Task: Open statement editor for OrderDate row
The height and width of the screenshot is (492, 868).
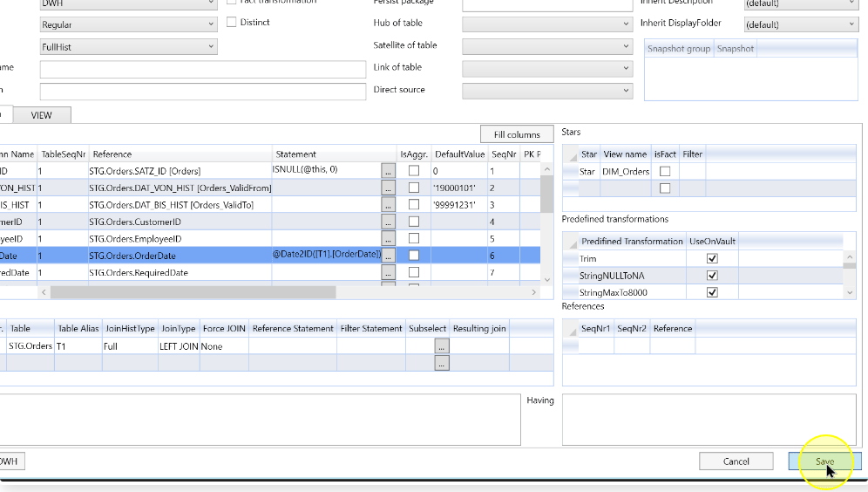Action: tap(388, 256)
